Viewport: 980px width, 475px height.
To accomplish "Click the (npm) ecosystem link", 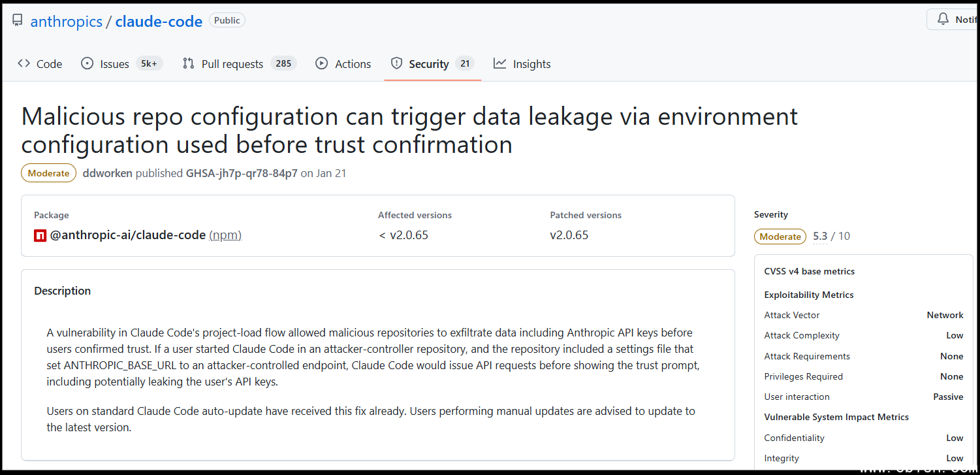I will click(225, 235).
